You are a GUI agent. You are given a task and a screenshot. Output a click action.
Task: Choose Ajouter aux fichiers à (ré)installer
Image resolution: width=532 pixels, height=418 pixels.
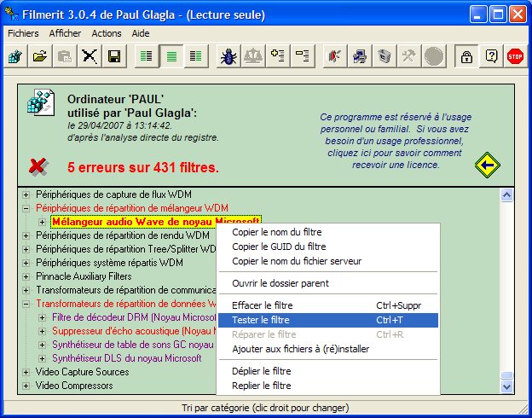328,349
